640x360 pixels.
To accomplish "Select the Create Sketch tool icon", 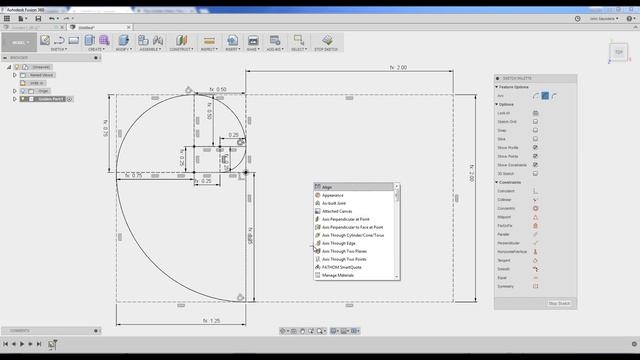I will pyautogui.click(x=44, y=40).
